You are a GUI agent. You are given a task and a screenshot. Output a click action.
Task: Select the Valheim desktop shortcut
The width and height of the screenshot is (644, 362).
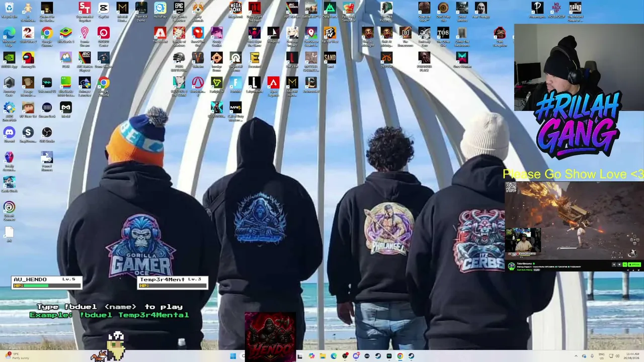point(198,60)
